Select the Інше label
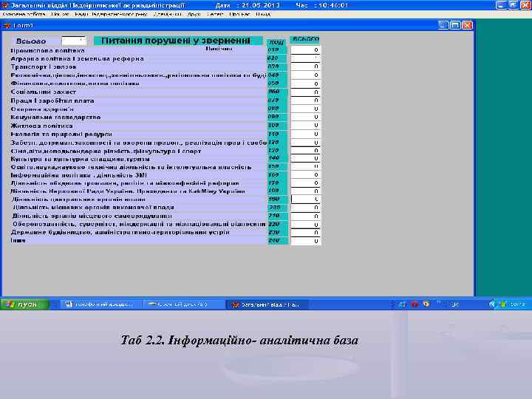The height and width of the screenshot is (399, 532). coord(18,240)
